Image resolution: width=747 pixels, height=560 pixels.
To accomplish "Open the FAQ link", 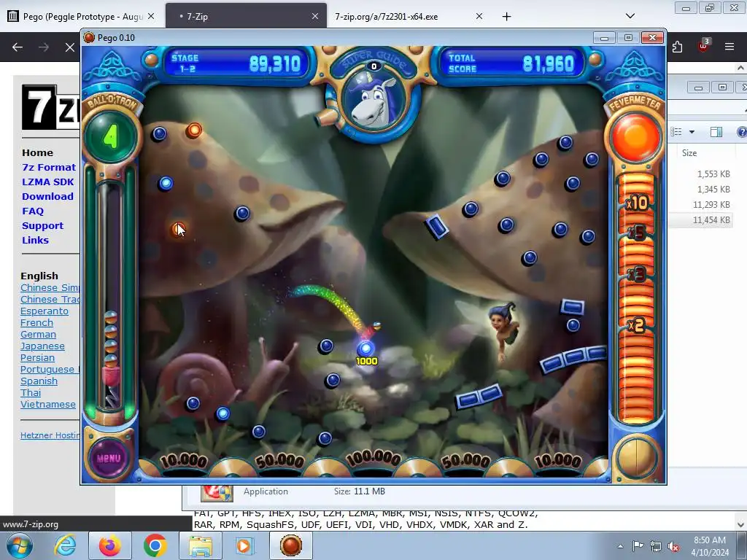I will 32,211.
